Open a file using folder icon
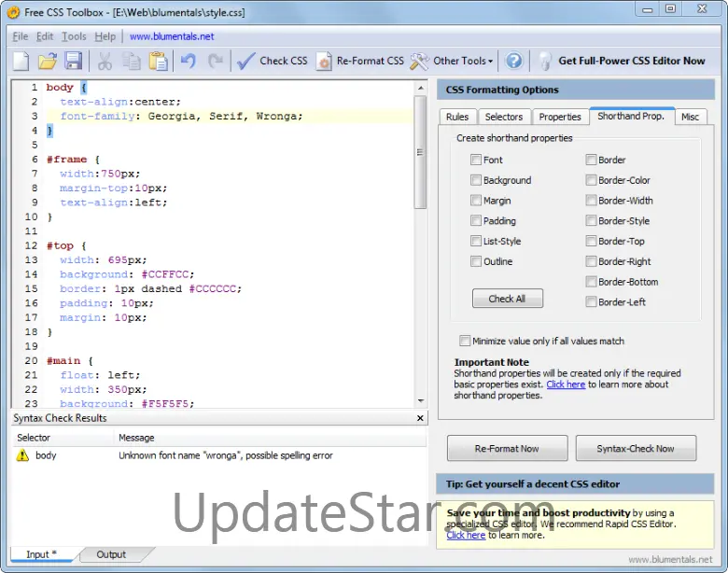Screen dimensions: 728x573 [x=48, y=61]
